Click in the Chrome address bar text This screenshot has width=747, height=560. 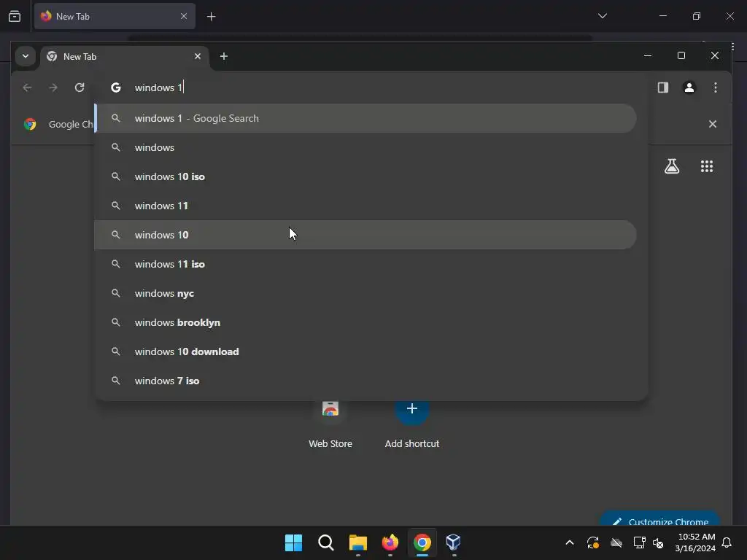pyautogui.click(x=158, y=87)
